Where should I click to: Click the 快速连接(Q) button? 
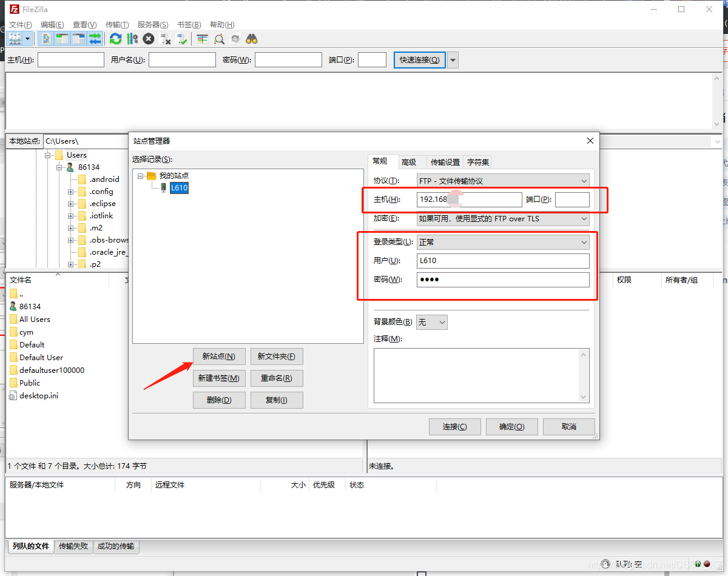[x=420, y=60]
